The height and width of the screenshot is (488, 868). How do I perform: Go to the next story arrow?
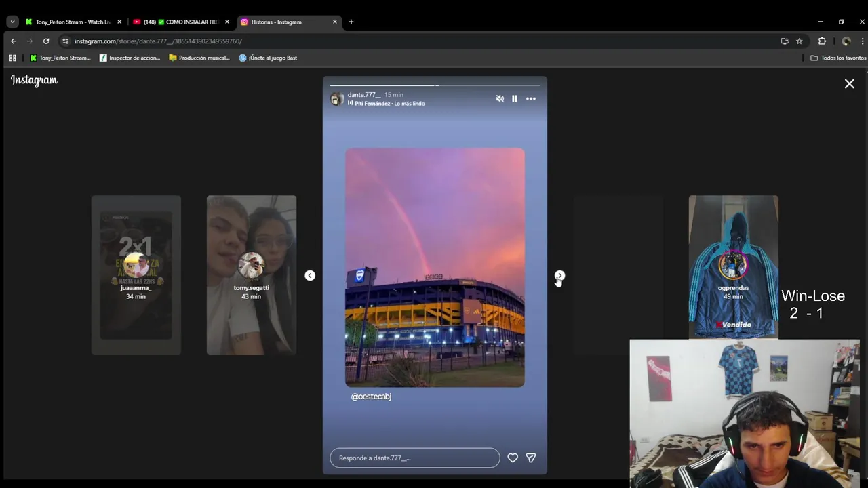[559, 276]
